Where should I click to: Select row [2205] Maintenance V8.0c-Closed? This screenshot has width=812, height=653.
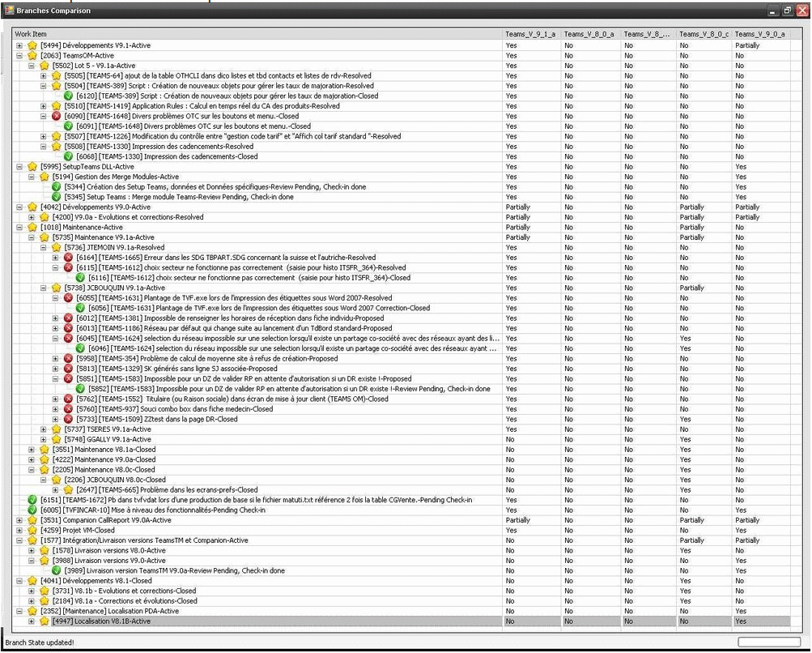coord(402,470)
